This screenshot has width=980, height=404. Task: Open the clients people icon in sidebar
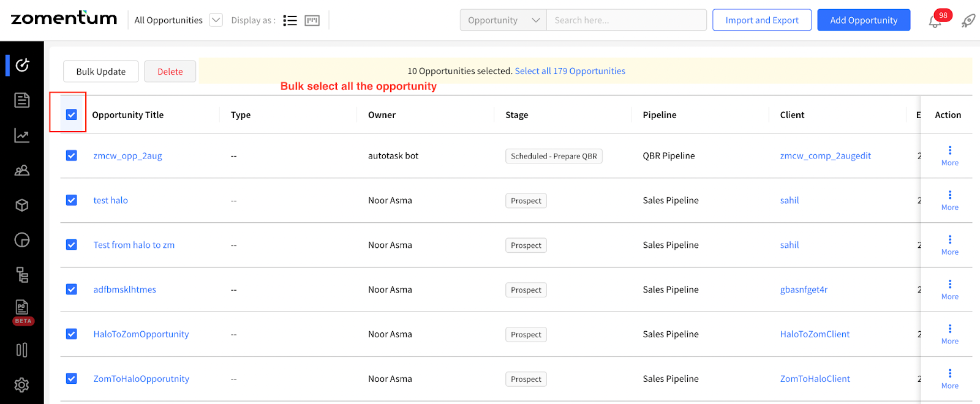click(22, 170)
